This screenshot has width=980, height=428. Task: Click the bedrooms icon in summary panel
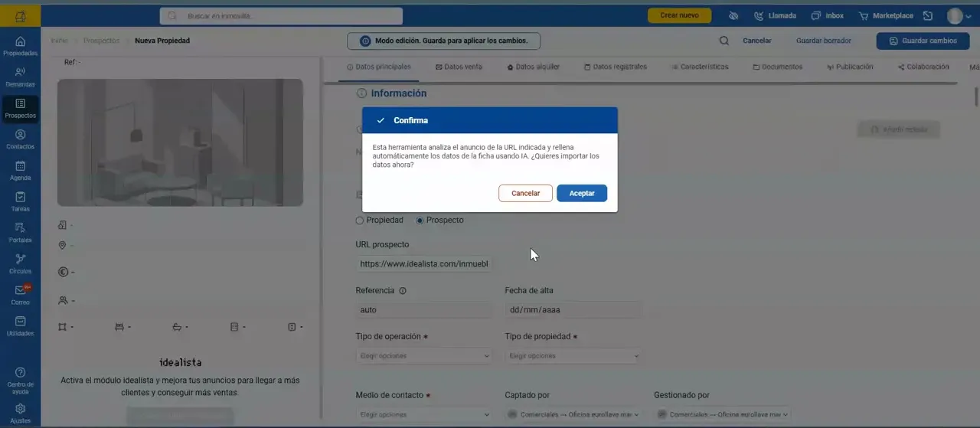[x=119, y=327]
